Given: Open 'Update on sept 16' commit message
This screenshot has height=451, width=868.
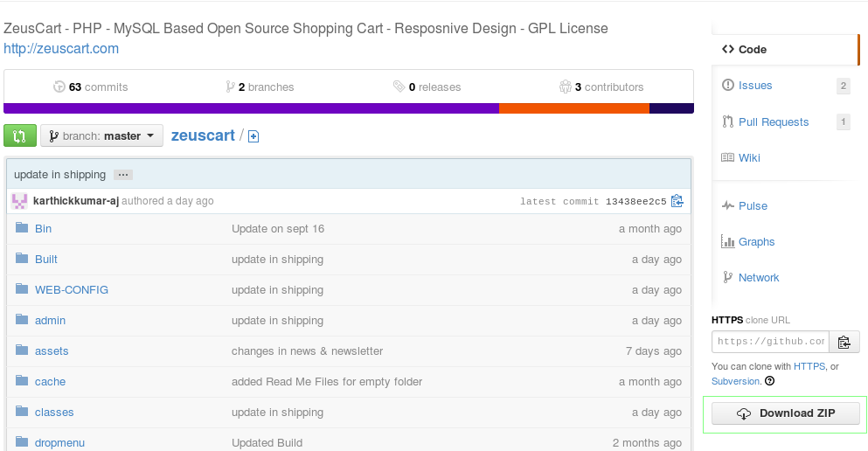Looking at the screenshot, I should (x=278, y=228).
